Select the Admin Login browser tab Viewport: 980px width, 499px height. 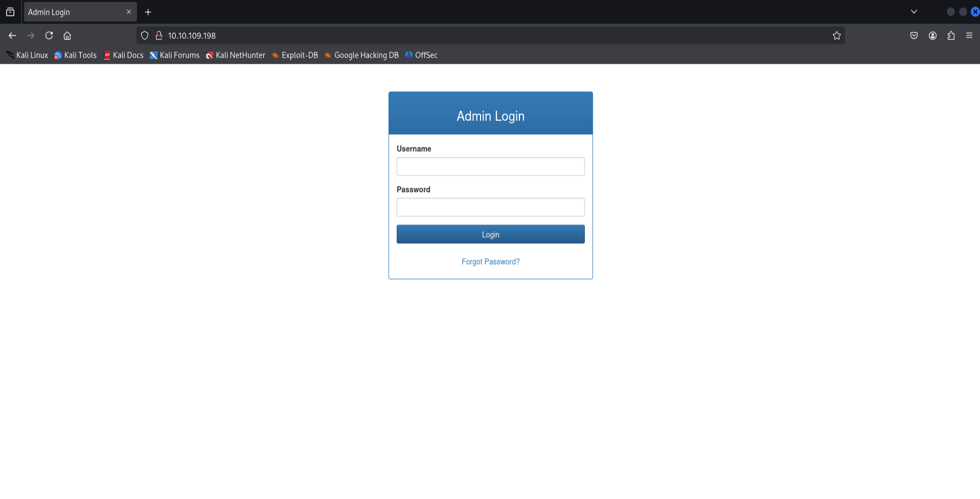coord(80,12)
